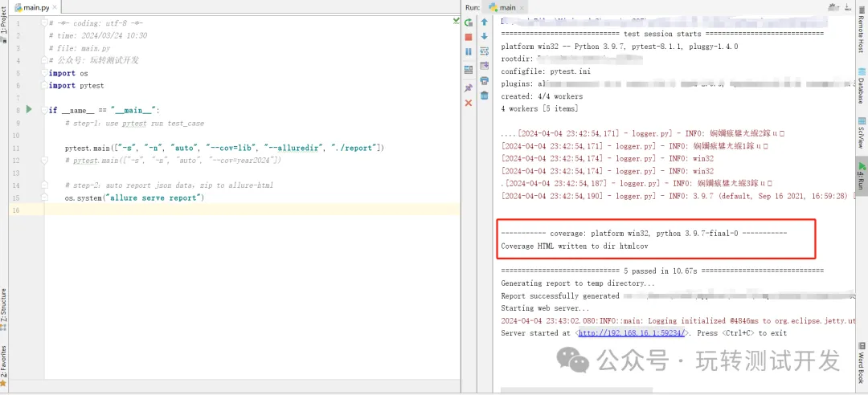Click 'created: 4/4 workers' console line
The width and height of the screenshot is (868, 395).
(542, 96)
